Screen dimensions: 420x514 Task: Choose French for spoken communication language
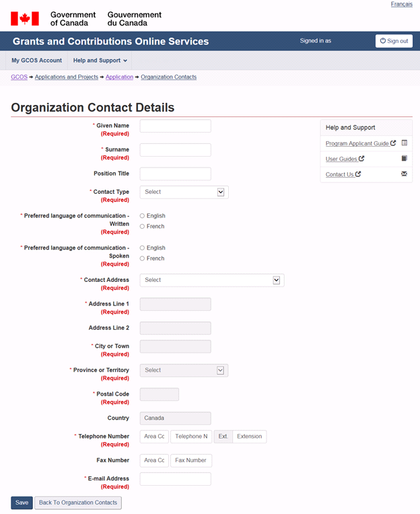(x=142, y=258)
